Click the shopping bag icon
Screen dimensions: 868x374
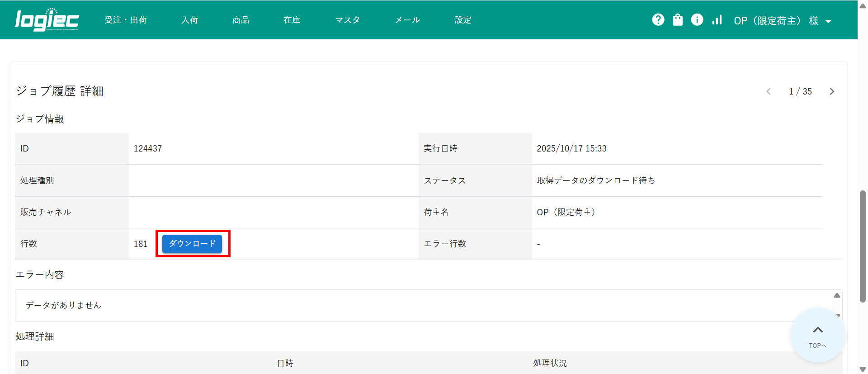(x=678, y=20)
